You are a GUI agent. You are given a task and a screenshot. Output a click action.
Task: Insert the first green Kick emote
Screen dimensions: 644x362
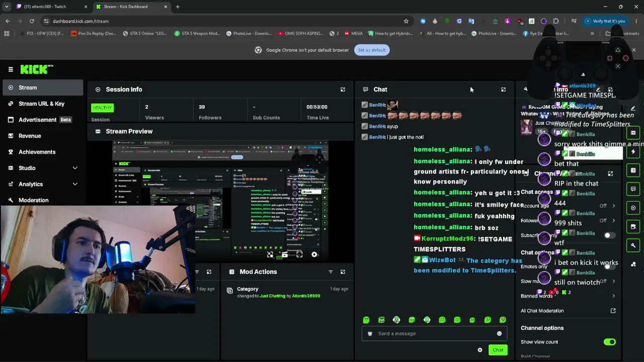pyautogui.click(x=366, y=320)
